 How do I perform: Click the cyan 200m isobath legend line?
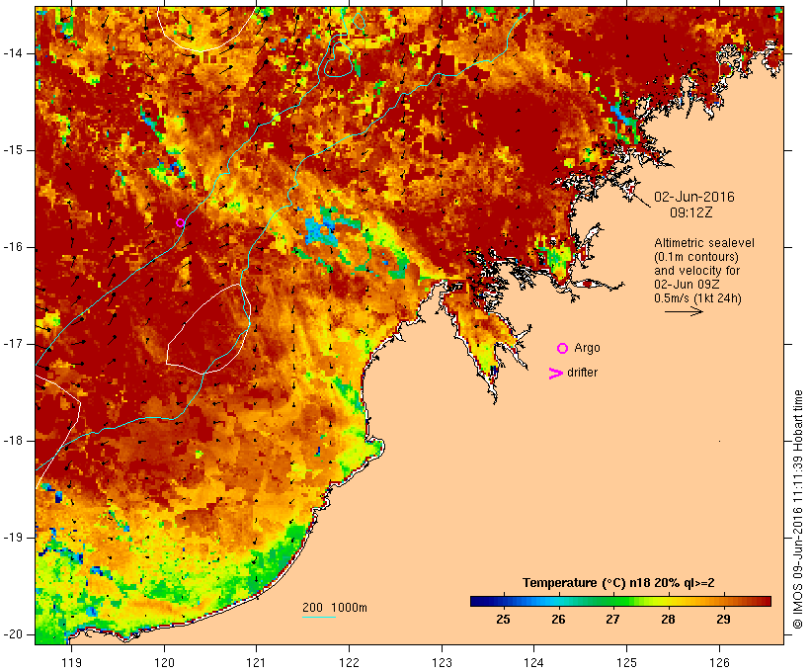(319, 617)
